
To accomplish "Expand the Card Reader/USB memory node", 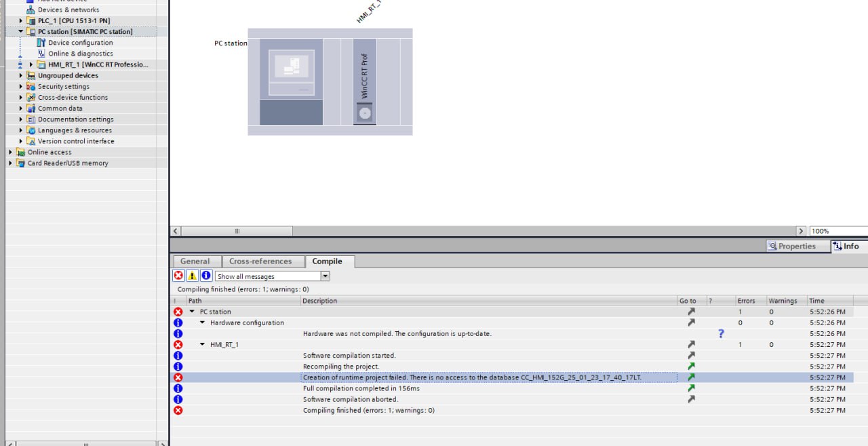I will pyautogui.click(x=10, y=163).
